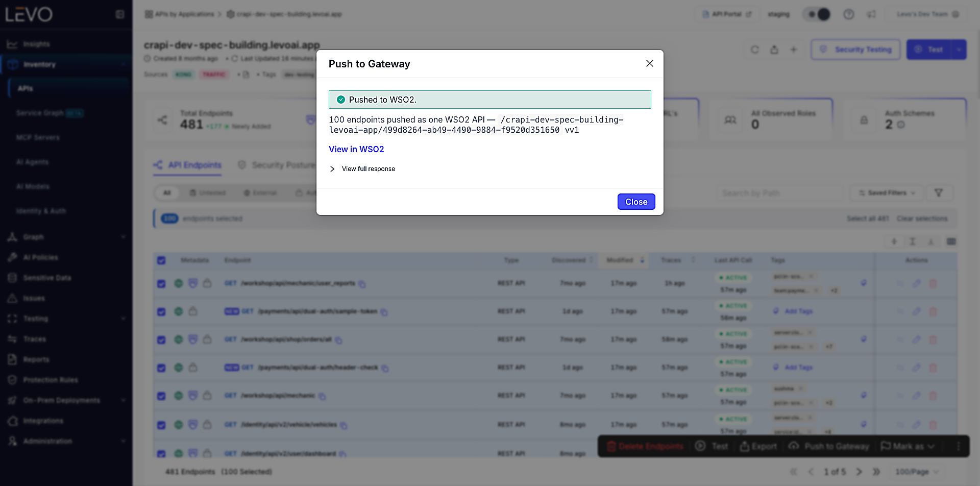Screen dimensions: 980x486
Task: Click the green success check icon
Action: (341, 100)
